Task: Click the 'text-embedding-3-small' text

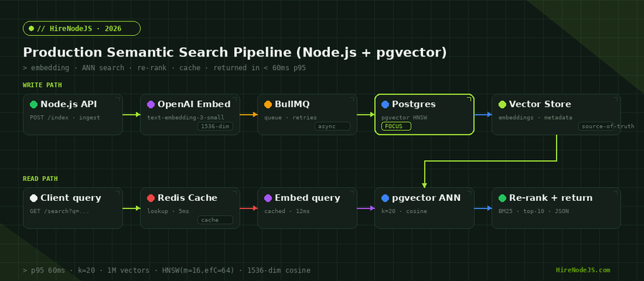Action: [x=185, y=118]
